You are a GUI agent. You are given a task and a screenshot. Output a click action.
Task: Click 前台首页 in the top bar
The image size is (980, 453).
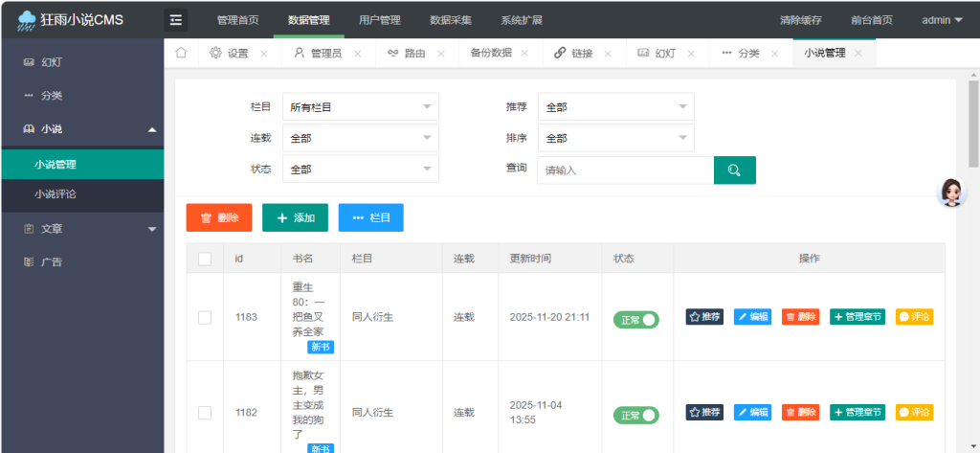pos(871,20)
